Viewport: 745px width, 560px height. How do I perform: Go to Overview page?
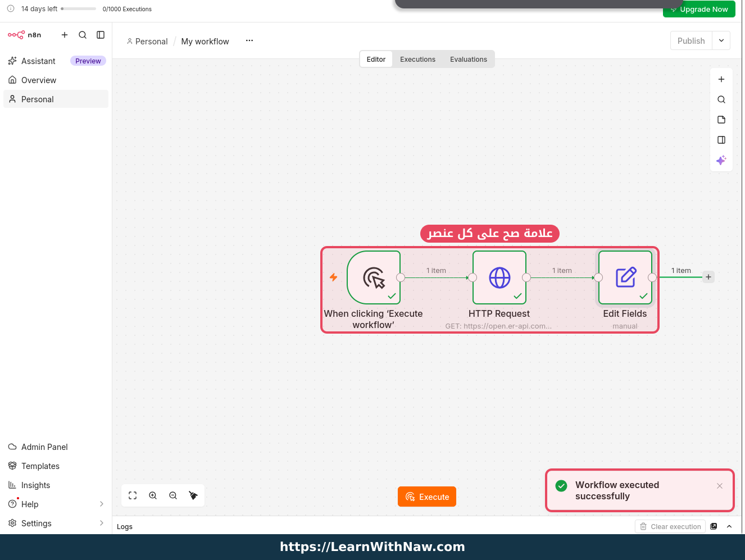(x=56, y=80)
